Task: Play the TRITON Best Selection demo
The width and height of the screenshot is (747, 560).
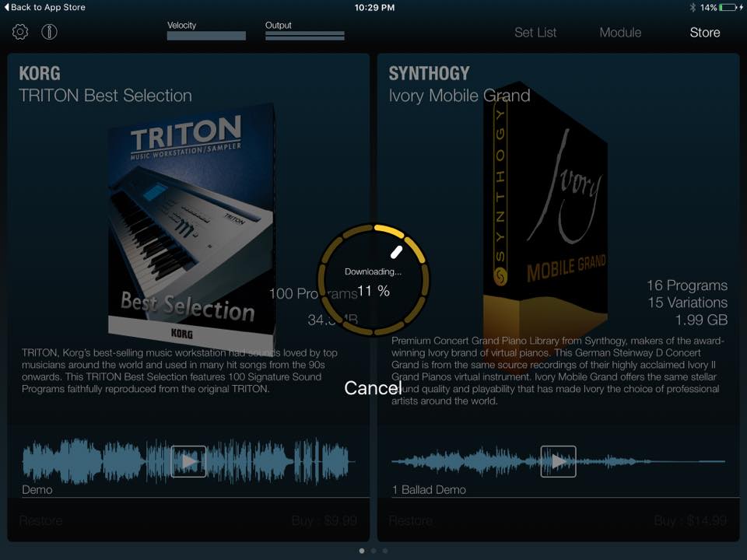Action: click(x=187, y=460)
